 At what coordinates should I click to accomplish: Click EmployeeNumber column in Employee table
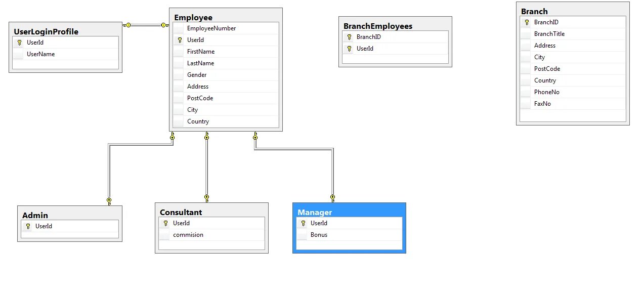click(226, 28)
